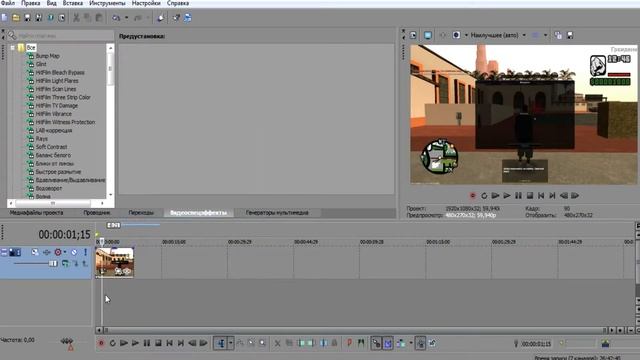Open preview quality Наилучшее (авто) dropdown
Image resolution: width=640 pixels, height=360 pixels.
(x=498, y=36)
